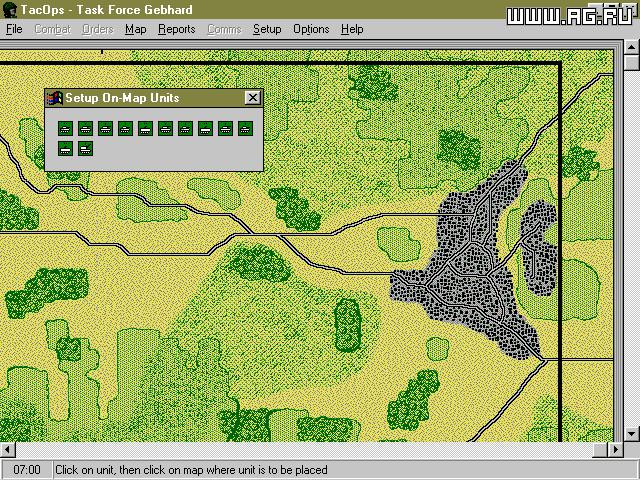Viewport: 640px width, 480px height.
Task: Select the ninth tank unit in top row
Action: 225,129
